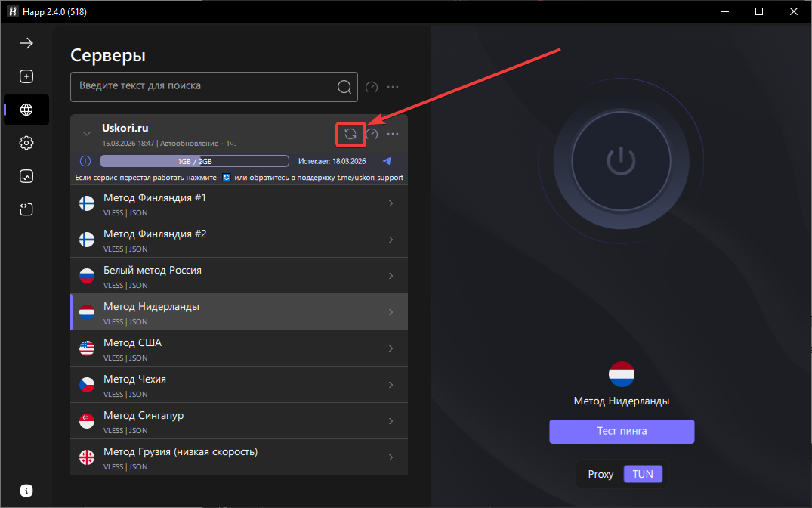Switch mode to Proxy
The height and width of the screenshot is (508, 812).
pyautogui.click(x=601, y=475)
